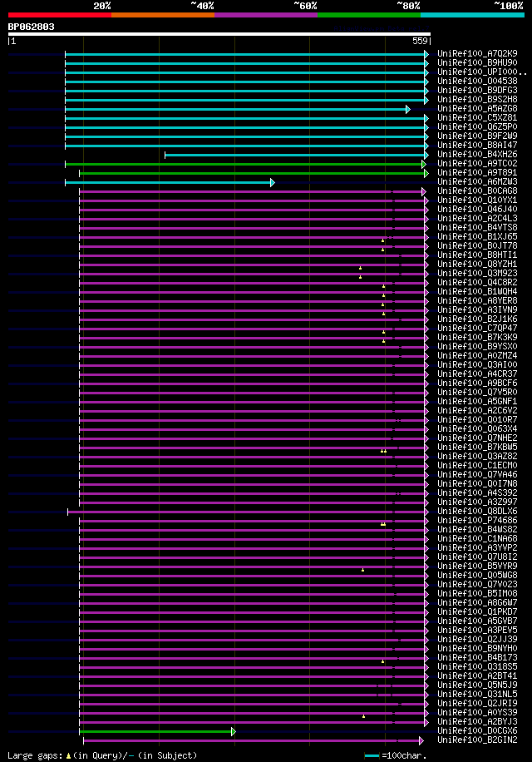The image size is (532, 762).
Task: Select hit label UniRef100_B7KBW5
Action: click(477, 447)
